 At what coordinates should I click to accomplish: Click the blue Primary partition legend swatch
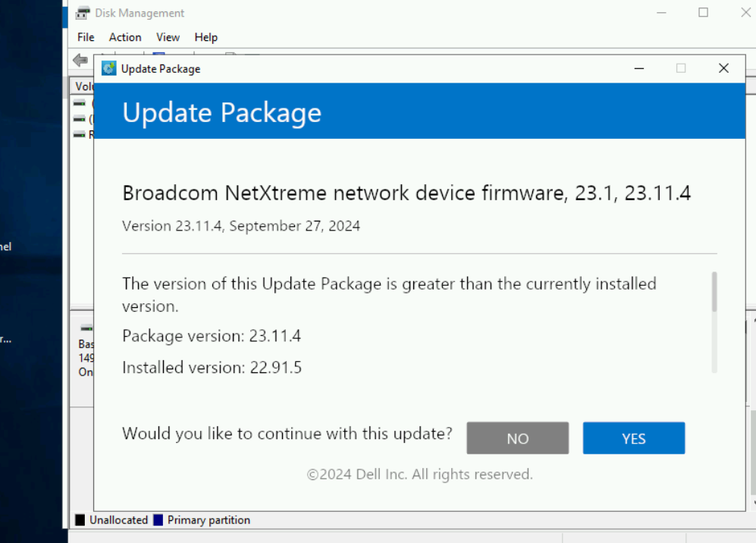click(x=158, y=520)
